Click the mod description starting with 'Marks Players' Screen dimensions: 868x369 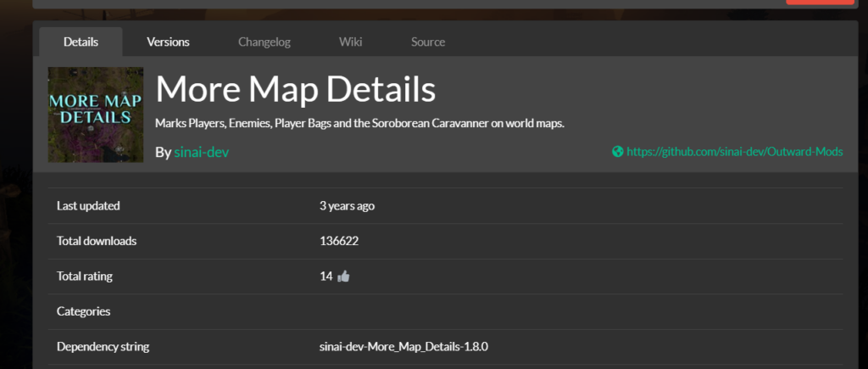359,124
